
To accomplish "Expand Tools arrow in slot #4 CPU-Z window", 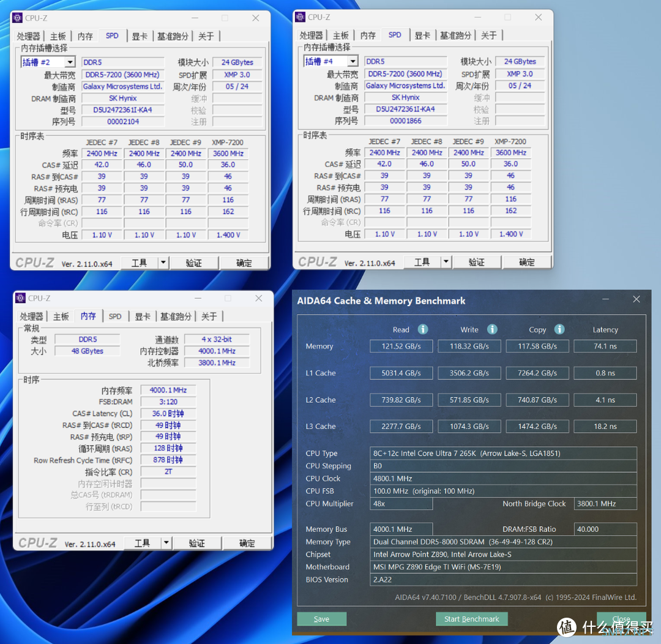I will click(446, 262).
